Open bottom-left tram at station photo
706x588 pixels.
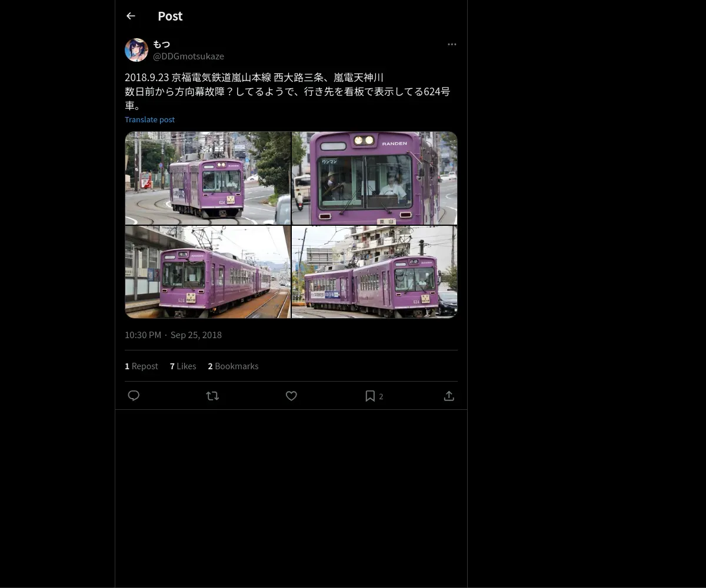(208, 272)
